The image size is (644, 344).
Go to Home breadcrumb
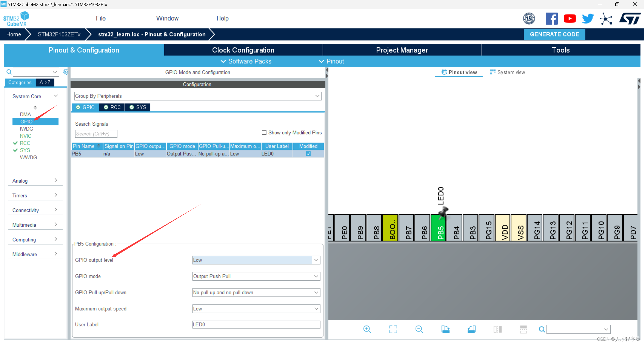(x=14, y=34)
